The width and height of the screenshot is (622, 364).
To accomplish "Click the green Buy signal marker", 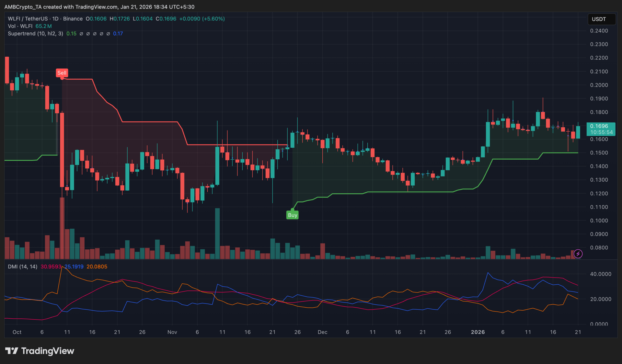I will coord(292,215).
